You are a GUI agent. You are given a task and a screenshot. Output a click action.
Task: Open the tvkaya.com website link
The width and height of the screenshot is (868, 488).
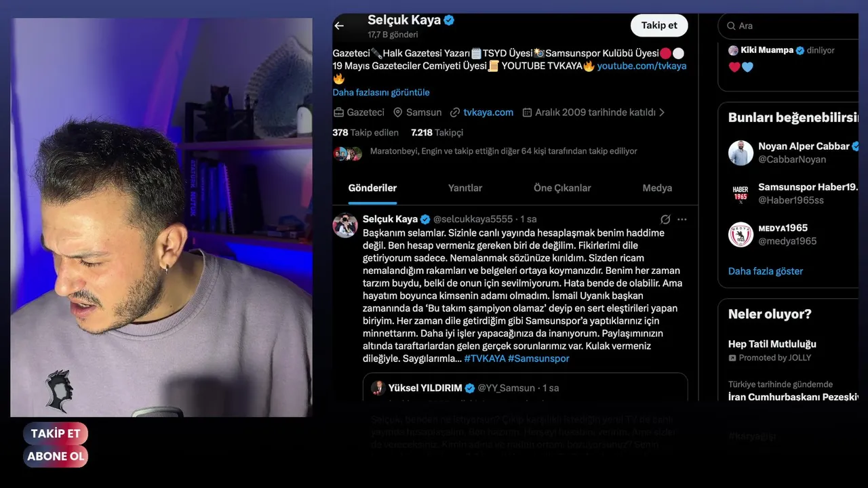488,113
